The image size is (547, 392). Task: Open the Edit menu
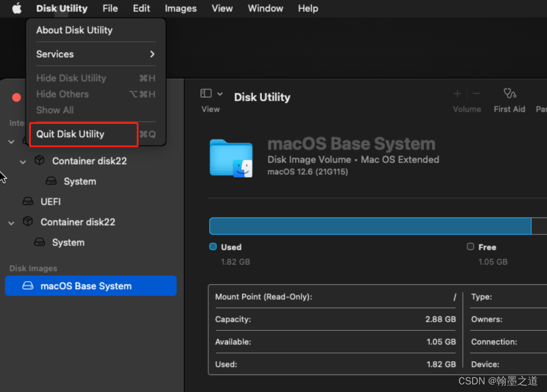pos(141,8)
